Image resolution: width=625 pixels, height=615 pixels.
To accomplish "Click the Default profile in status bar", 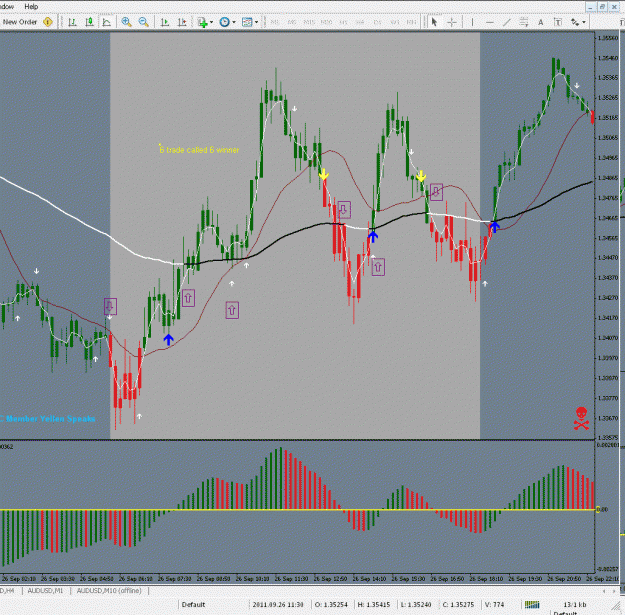I will 193,605.
